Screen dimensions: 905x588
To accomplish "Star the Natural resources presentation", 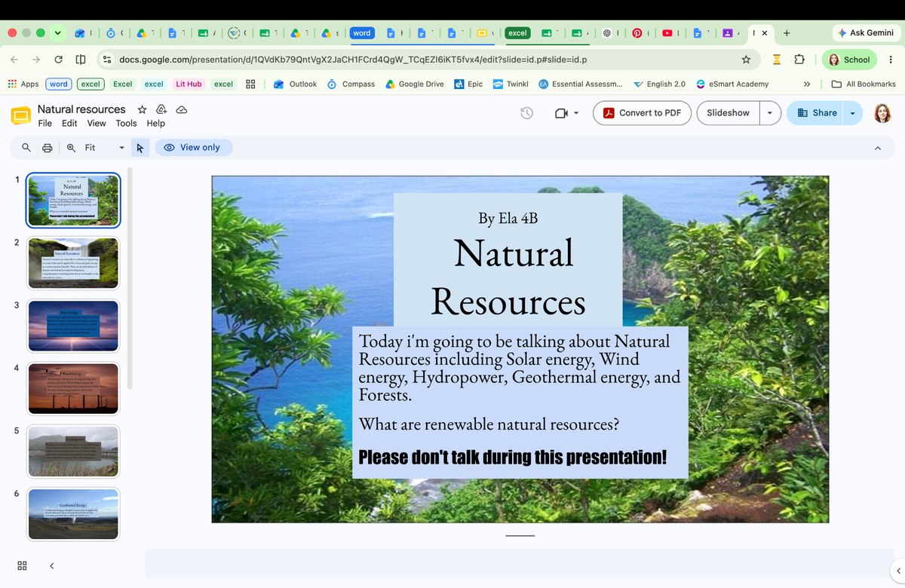I will tap(142, 109).
